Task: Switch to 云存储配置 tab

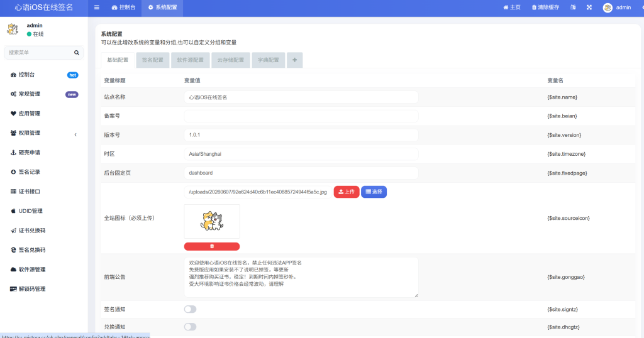Action: (x=230, y=60)
